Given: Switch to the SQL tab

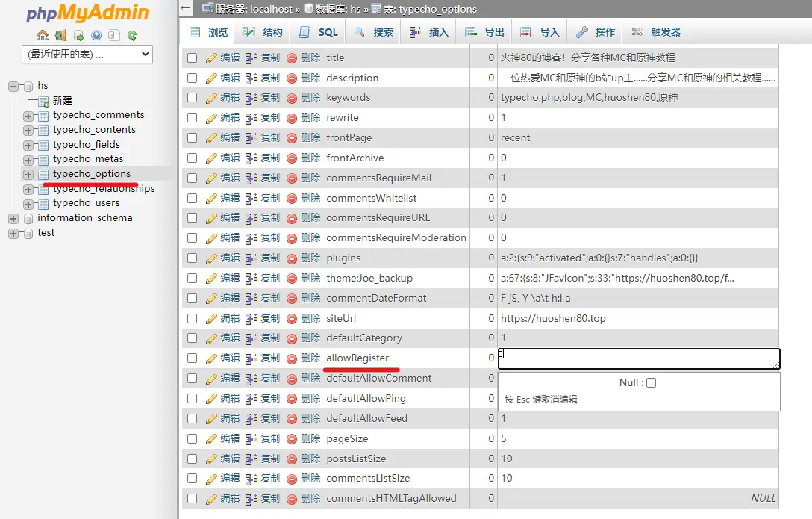Looking at the screenshot, I should pyautogui.click(x=319, y=32).
